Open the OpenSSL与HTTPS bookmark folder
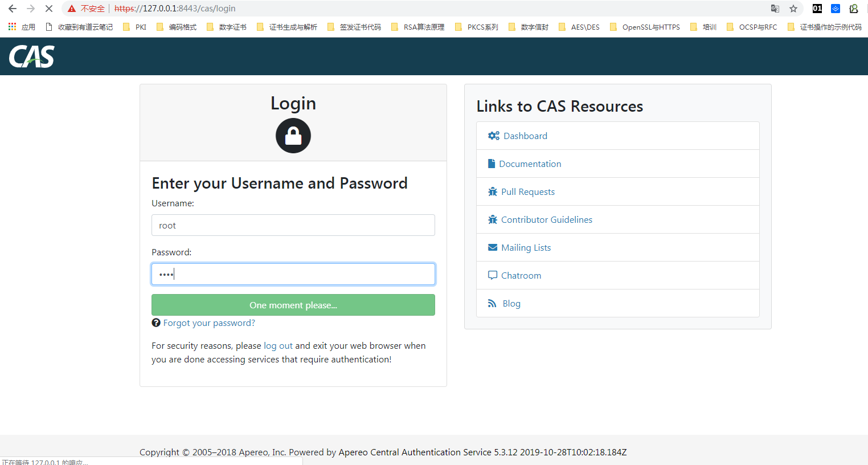Image resolution: width=868 pixels, height=465 pixels. point(645,27)
